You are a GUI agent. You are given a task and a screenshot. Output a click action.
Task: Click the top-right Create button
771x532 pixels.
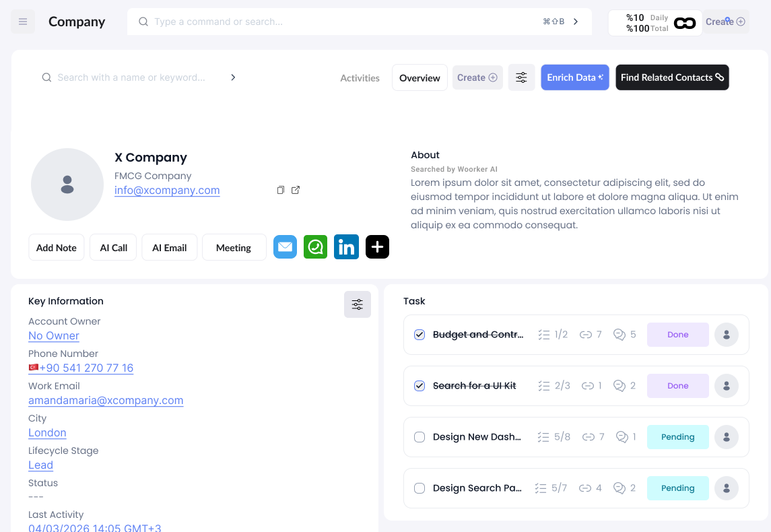[725, 22]
